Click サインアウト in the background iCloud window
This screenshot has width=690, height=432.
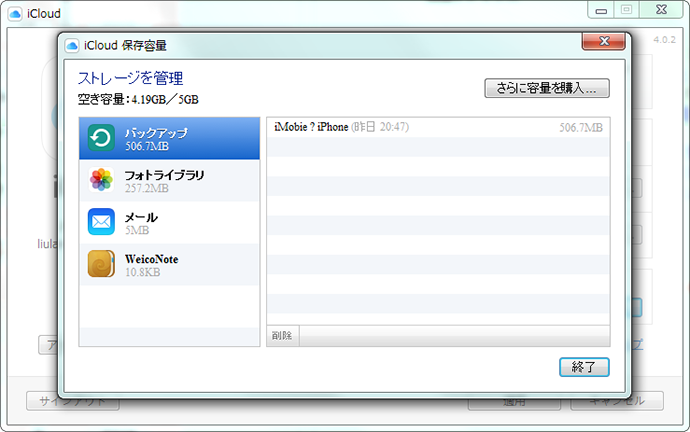tap(73, 401)
